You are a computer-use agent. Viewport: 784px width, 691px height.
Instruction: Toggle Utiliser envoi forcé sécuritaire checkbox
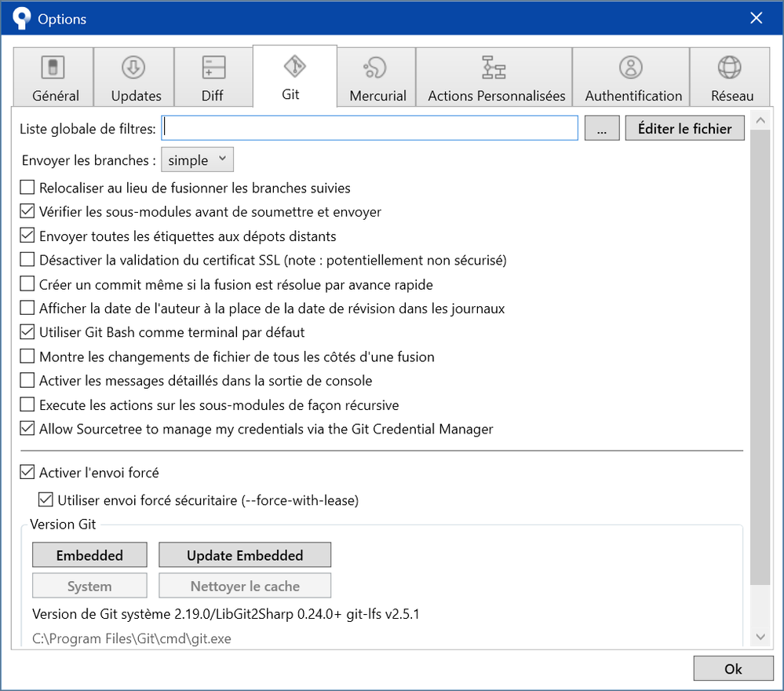click(x=46, y=500)
